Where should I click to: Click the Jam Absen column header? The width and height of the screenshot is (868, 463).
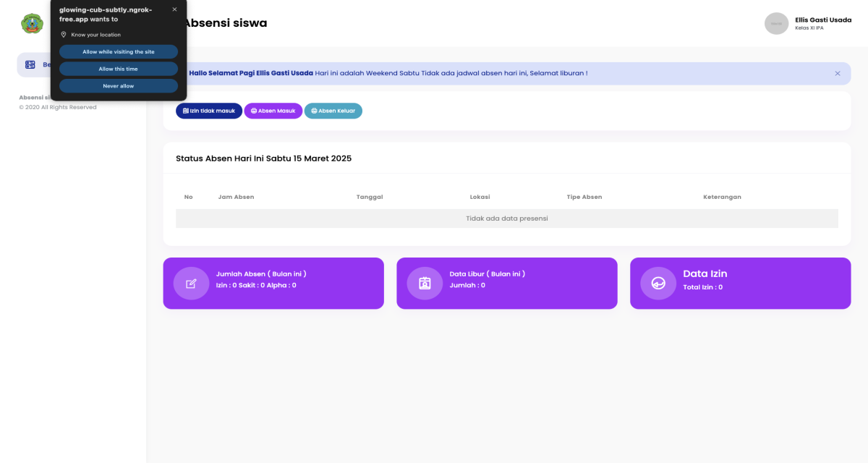[236, 197]
